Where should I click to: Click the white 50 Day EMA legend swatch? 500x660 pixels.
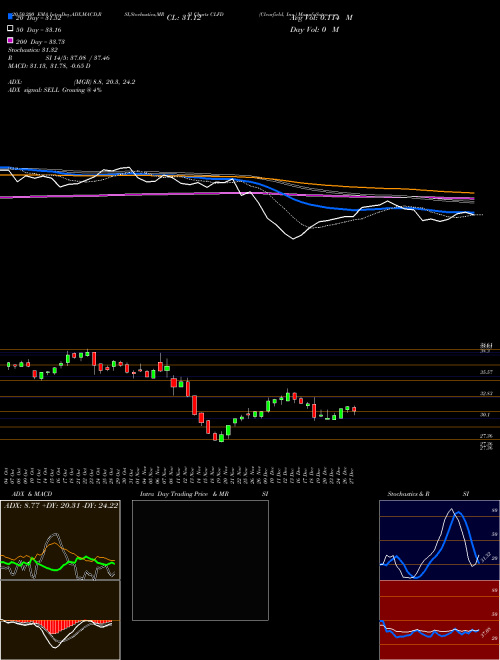click(x=10, y=29)
